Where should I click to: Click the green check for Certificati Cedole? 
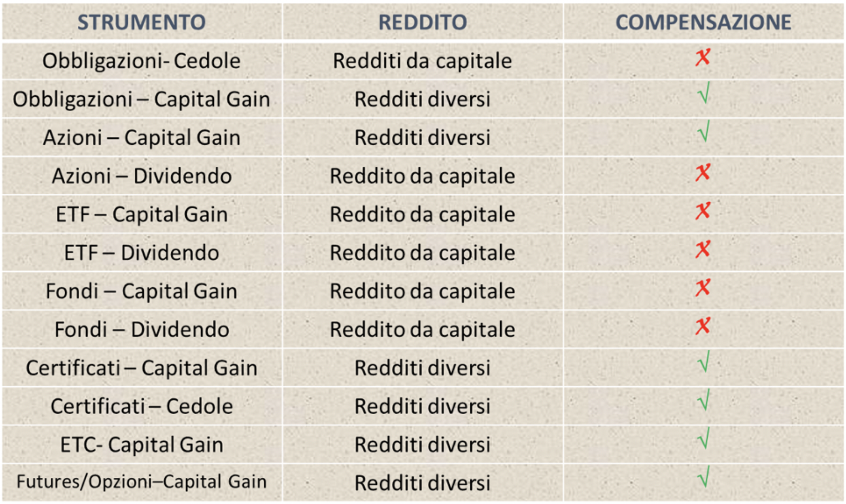704,400
